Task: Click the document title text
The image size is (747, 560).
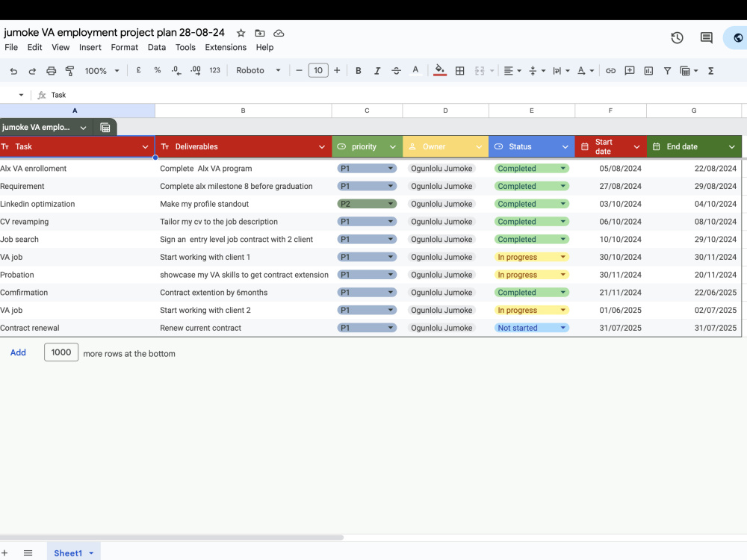Action: tap(114, 32)
